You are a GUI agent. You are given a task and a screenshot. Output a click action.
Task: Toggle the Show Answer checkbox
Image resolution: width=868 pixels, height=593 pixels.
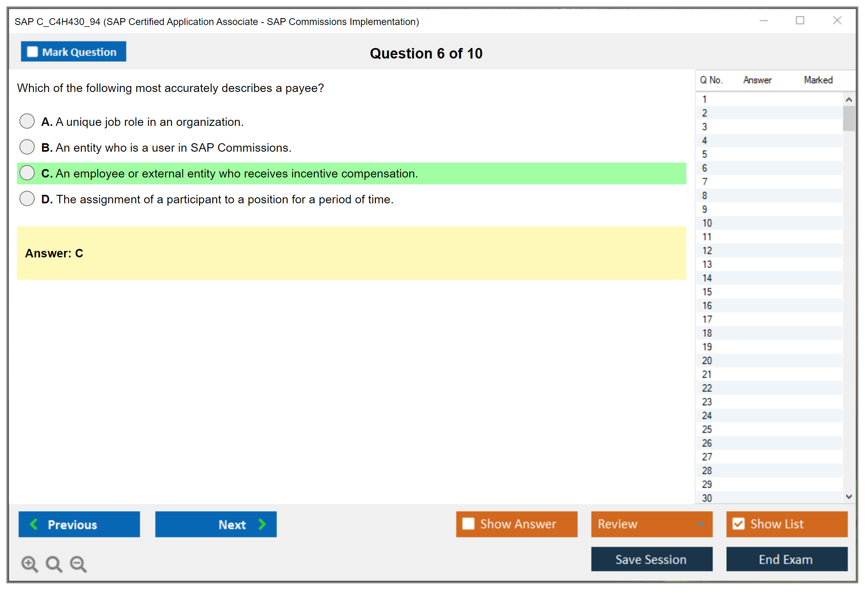(x=468, y=524)
